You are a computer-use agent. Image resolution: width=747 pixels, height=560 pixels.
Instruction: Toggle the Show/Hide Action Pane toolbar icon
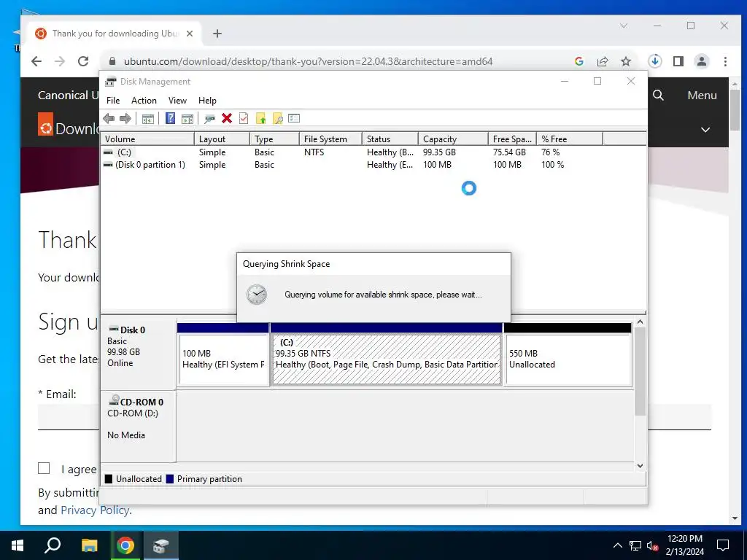(x=187, y=119)
